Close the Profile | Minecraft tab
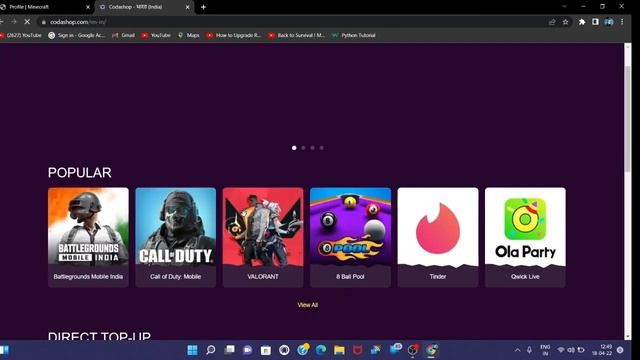The height and width of the screenshot is (360, 640). click(87, 7)
